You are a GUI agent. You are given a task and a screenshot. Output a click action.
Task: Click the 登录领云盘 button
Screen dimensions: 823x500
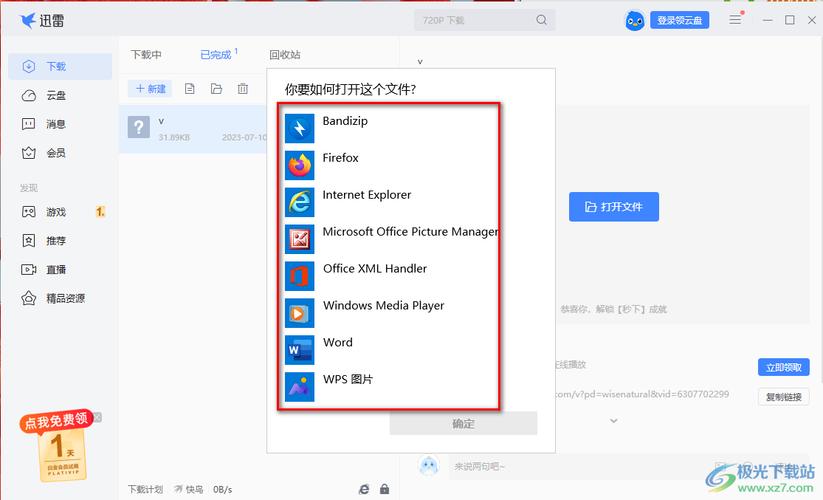(x=679, y=20)
